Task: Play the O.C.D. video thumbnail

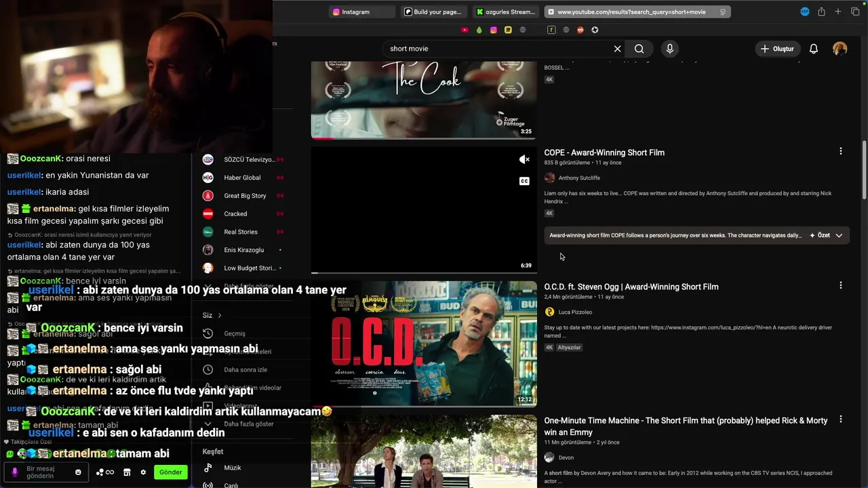Action: tap(424, 344)
